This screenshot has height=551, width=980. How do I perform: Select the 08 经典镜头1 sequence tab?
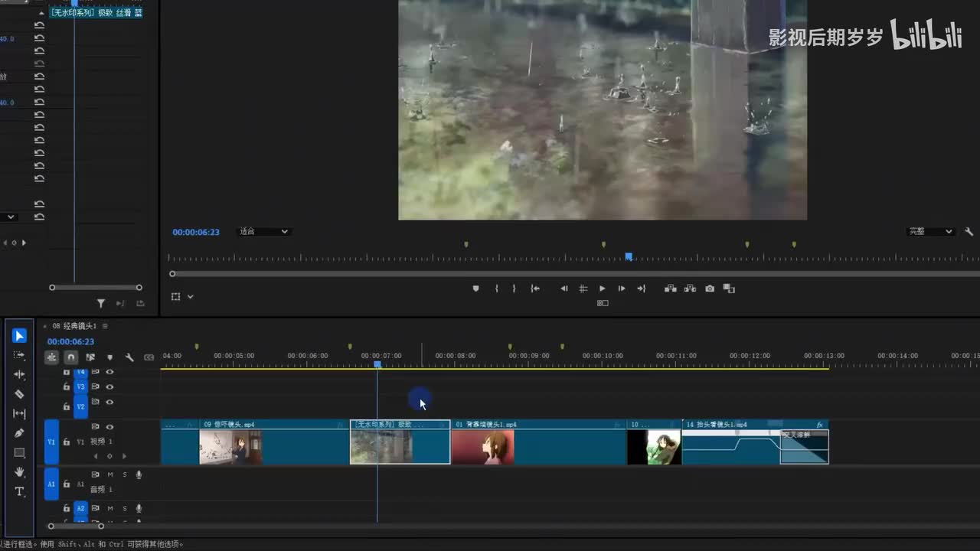point(74,326)
